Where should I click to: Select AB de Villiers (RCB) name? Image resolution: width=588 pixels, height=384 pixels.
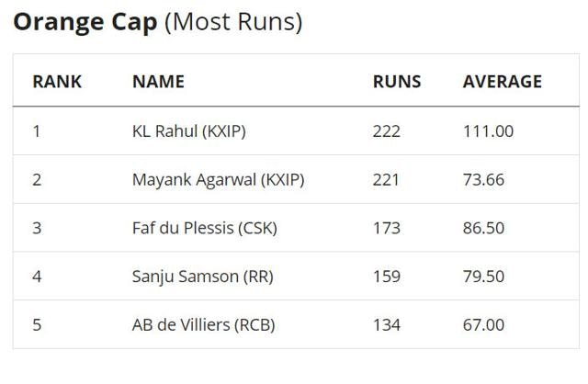(204, 324)
